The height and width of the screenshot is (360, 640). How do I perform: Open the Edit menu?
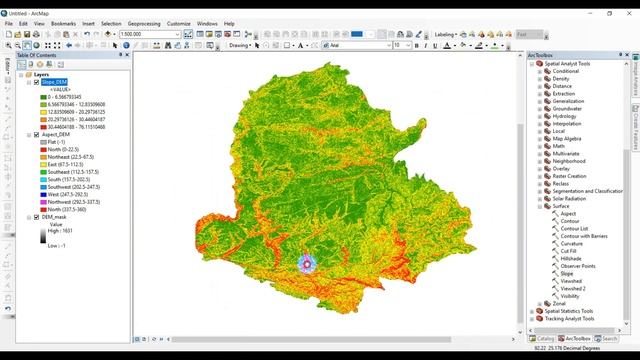[x=23, y=24]
